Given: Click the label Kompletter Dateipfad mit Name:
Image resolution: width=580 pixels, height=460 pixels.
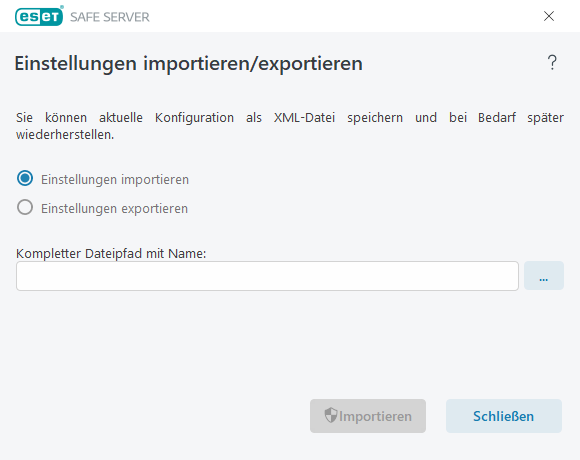Looking at the screenshot, I should (x=111, y=254).
